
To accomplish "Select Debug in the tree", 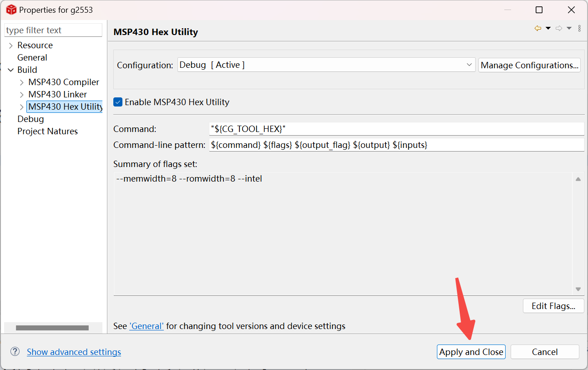I will pyautogui.click(x=30, y=119).
